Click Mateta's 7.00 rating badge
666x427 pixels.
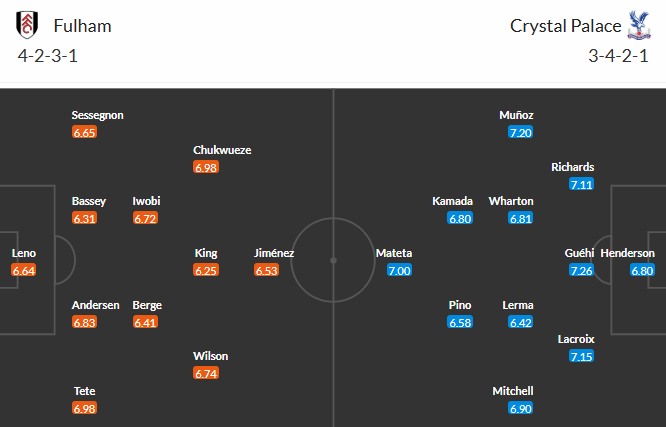[x=400, y=270]
